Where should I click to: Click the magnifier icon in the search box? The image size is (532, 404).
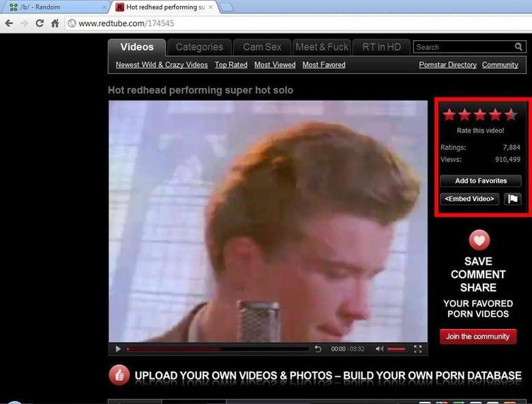pos(518,47)
